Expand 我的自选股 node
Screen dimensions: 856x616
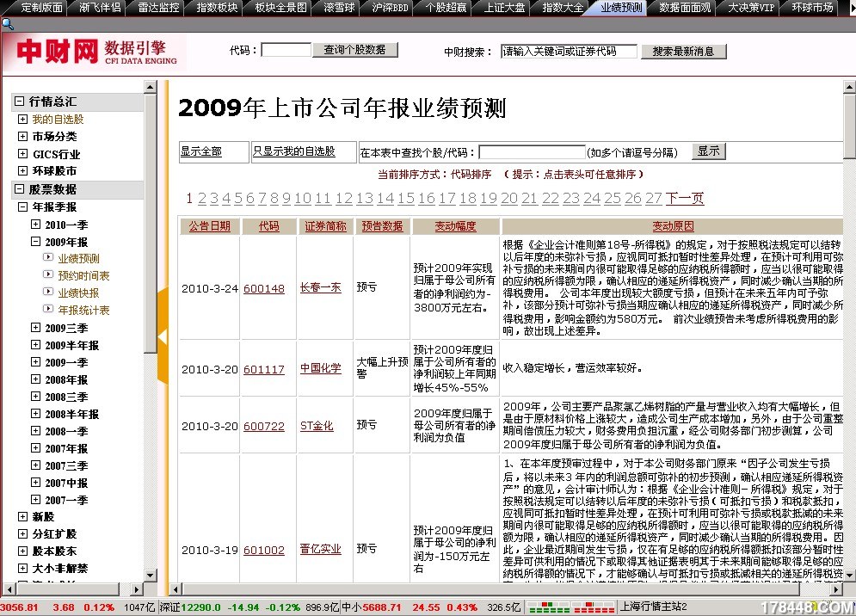pos(22,119)
